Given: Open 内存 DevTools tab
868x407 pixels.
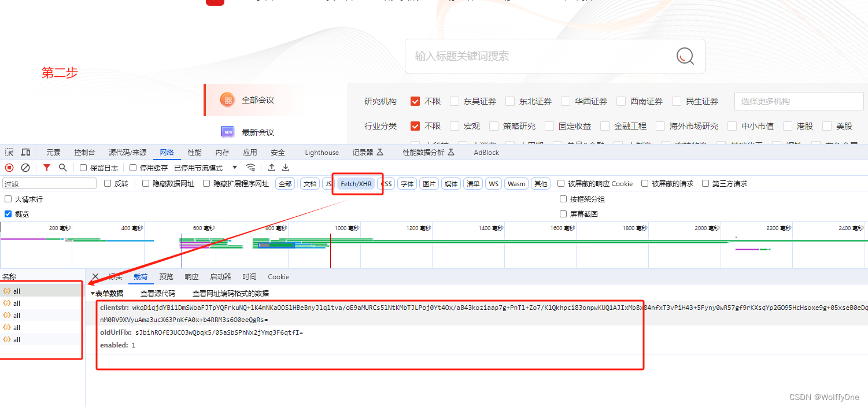Looking at the screenshot, I should click(222, 153).
